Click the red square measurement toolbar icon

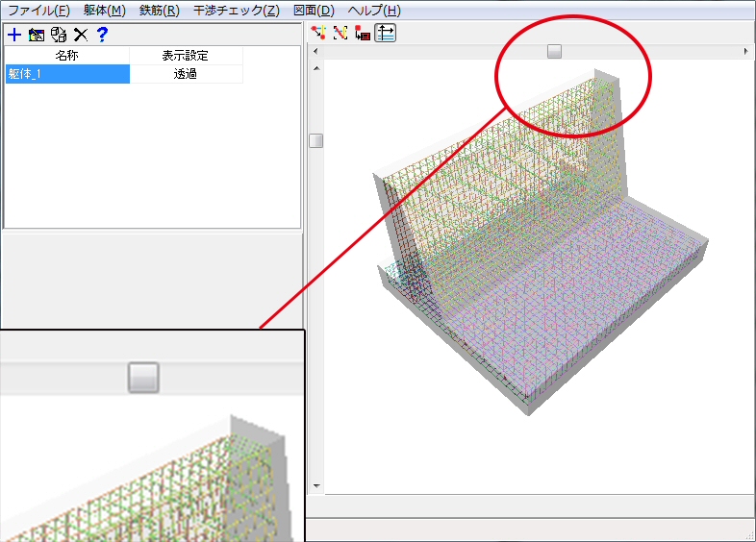coord(363,33)
